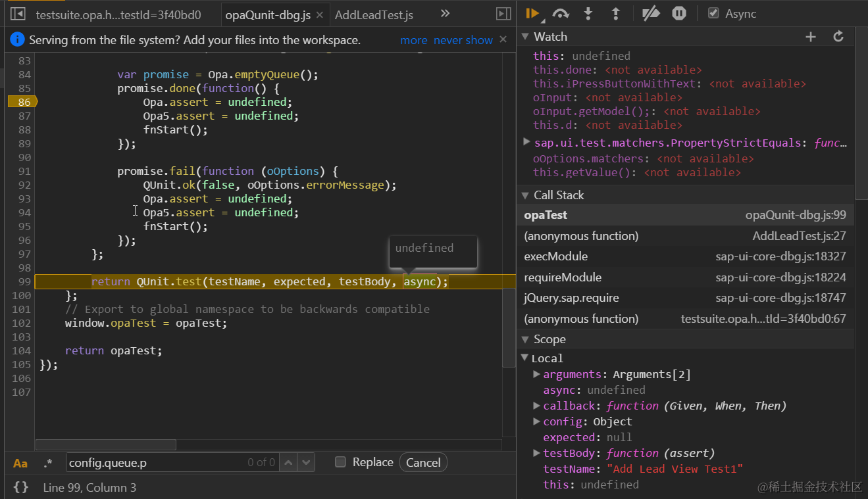Deactivate breakpoints icon

click(x=650, y=13)
